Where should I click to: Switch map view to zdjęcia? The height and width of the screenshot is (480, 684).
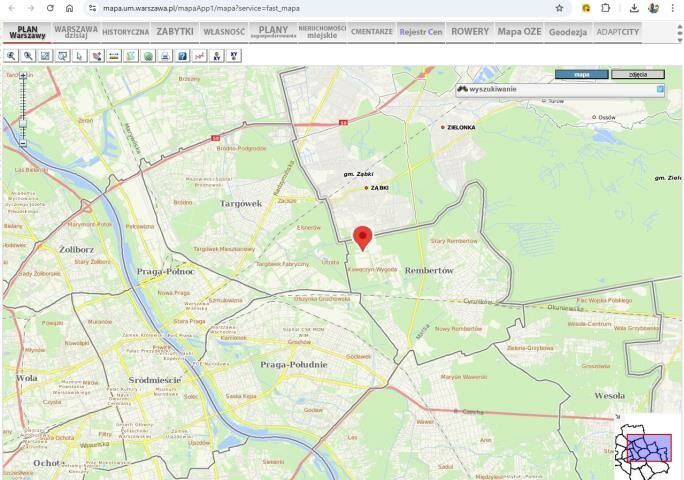(637, 74)
